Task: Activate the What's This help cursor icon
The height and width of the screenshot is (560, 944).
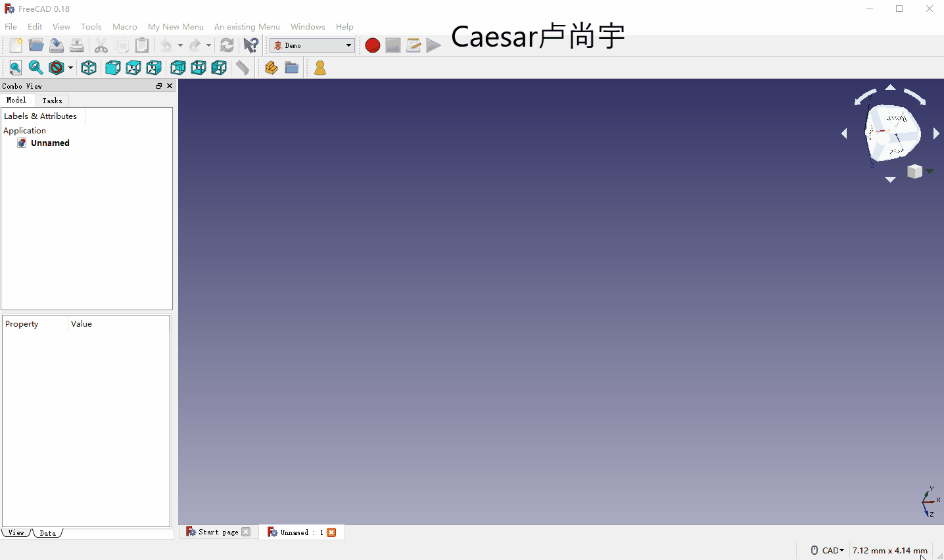Action: pos(251,45)
